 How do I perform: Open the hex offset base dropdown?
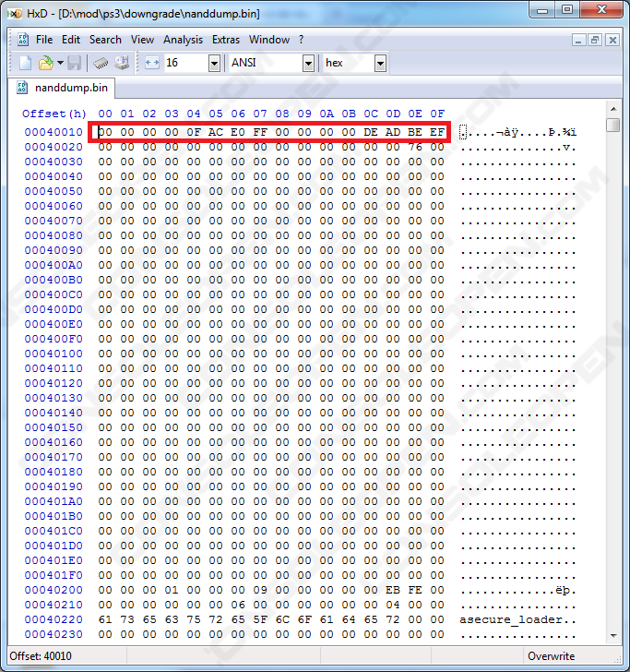[x=380, y=63]
